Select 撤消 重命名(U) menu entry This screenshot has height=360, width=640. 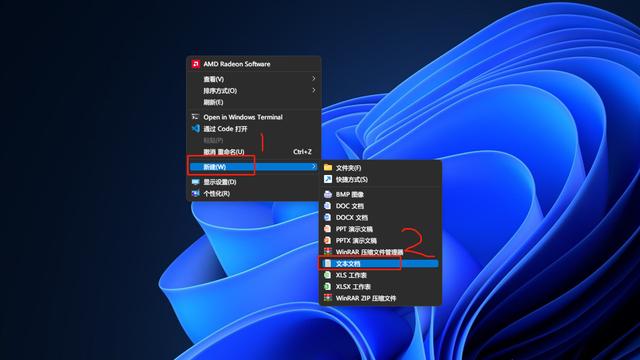pos(253,152)
